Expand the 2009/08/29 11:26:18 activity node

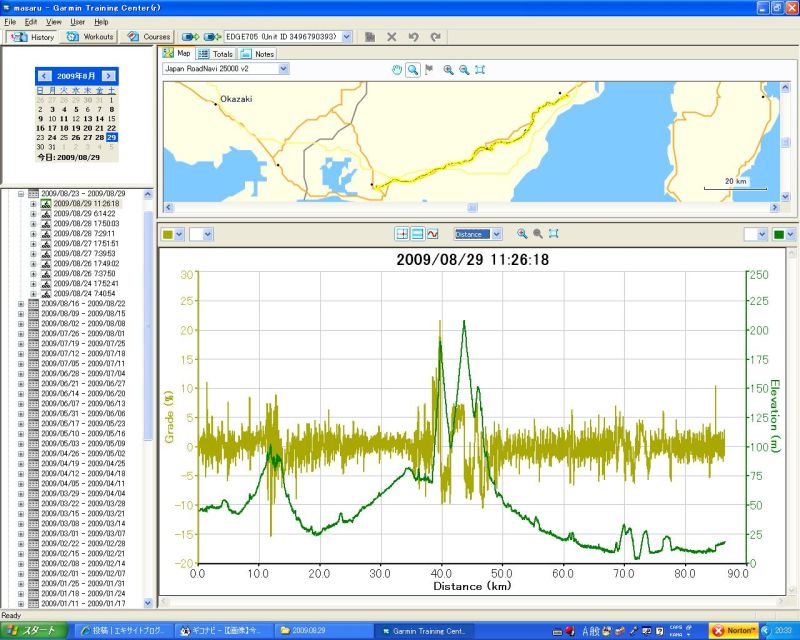pyautogui.click(x=33, y=204)
